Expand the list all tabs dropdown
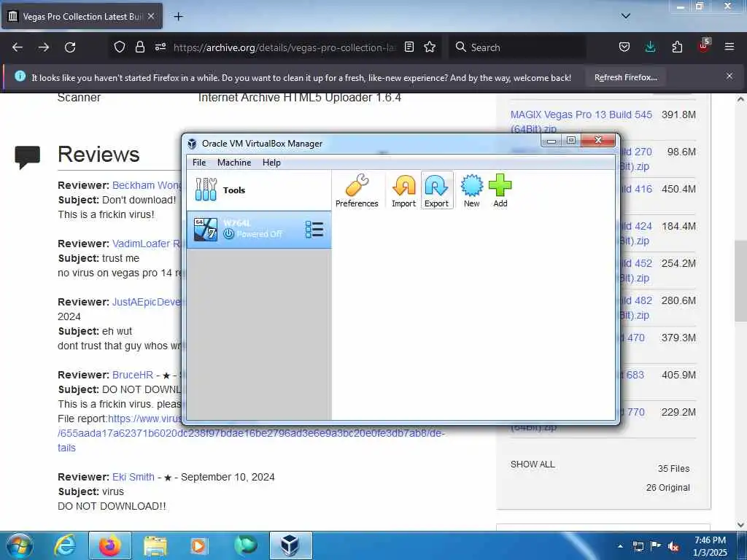The width and height of the screenshot is (747, 560). pyautogui.click(x=626, y=16)
